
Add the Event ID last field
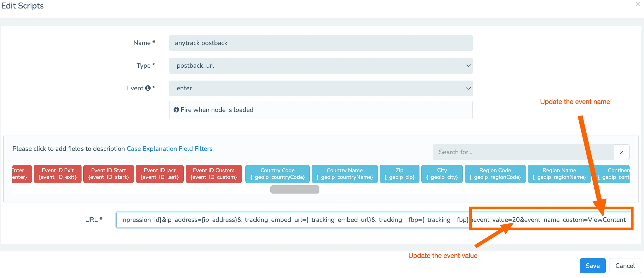coord(160,174)
